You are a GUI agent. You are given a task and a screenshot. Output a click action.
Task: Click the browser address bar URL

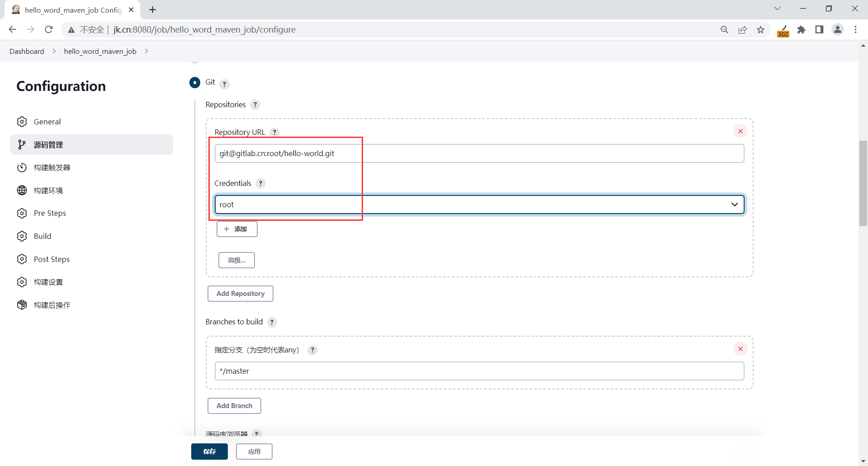coord(204,30)
